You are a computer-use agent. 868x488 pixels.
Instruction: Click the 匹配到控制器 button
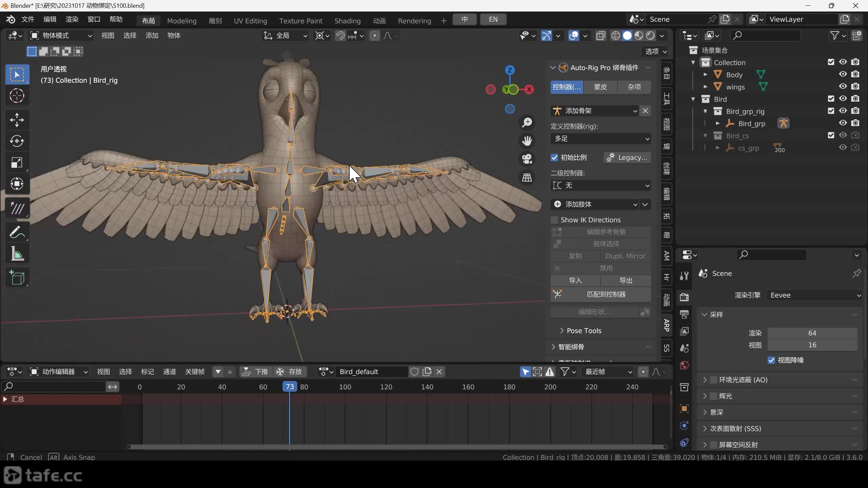pos(600,294)
